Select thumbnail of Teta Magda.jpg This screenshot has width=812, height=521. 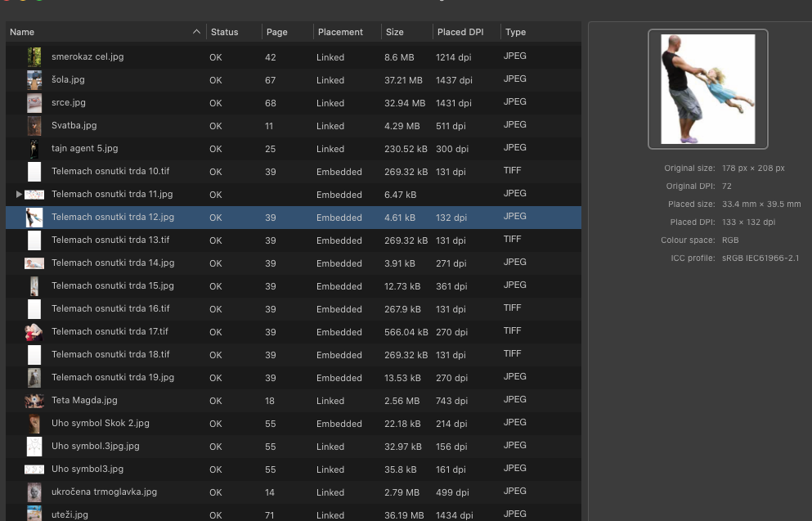(34, 401)
